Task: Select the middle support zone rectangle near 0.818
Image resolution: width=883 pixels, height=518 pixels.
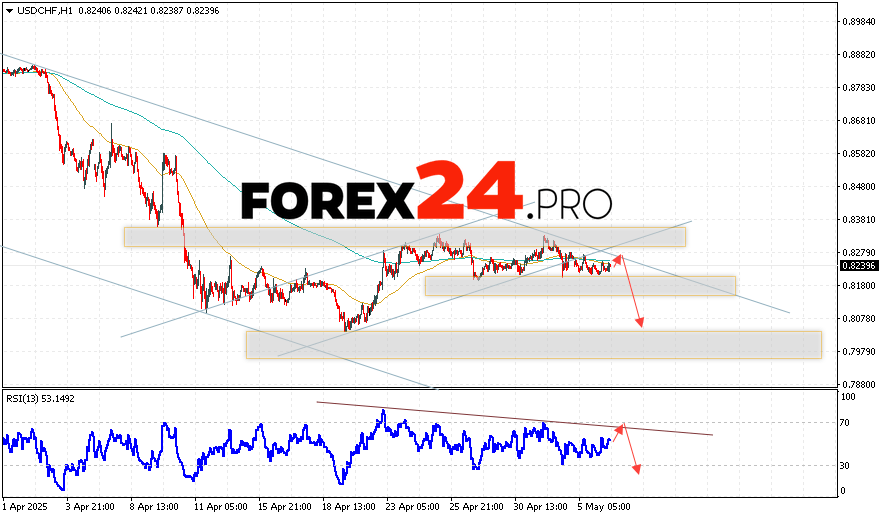Action: tap(580, 285)
